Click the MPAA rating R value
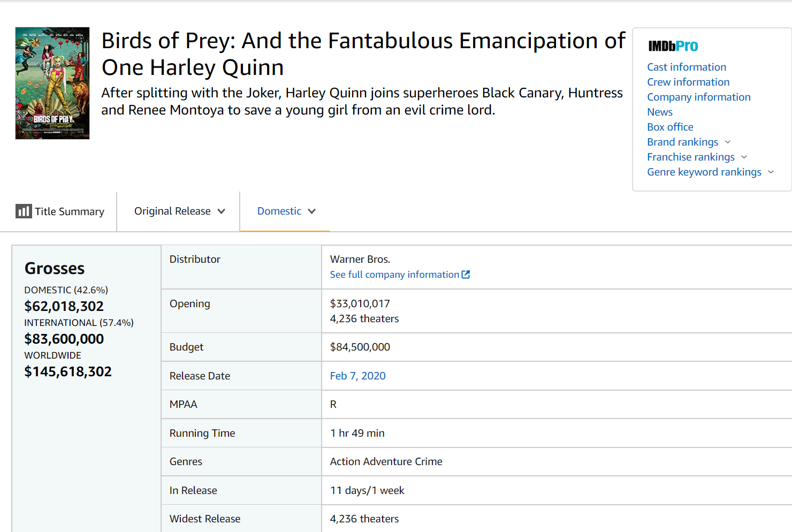792x532 pixels. pyautogui.click(x=333, y=404)
